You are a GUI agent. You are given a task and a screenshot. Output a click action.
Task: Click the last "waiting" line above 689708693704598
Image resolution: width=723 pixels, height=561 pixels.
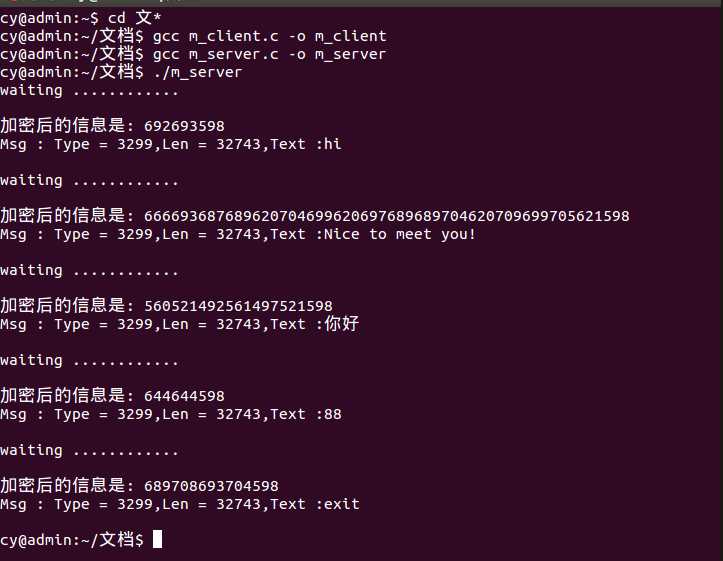89,450
